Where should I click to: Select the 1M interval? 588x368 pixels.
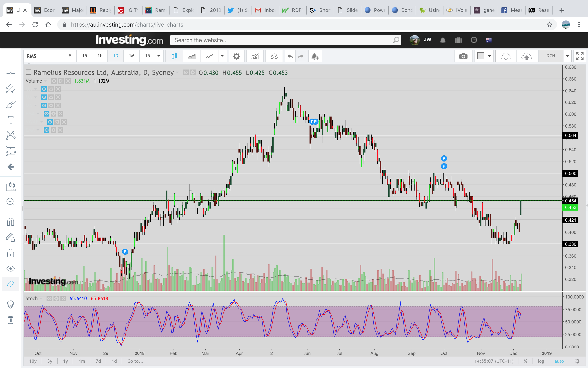[132, 56]
